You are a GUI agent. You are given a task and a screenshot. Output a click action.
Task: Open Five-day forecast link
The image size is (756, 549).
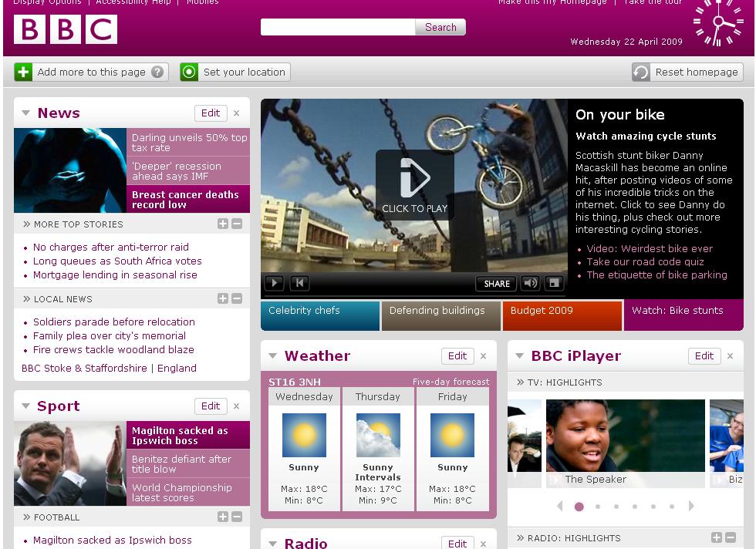pyautogui.click(x=451, y=382)
